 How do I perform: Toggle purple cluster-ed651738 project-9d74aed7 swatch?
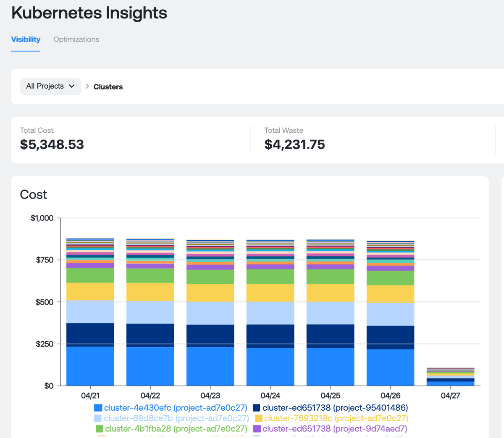click(x=257, y=429)
